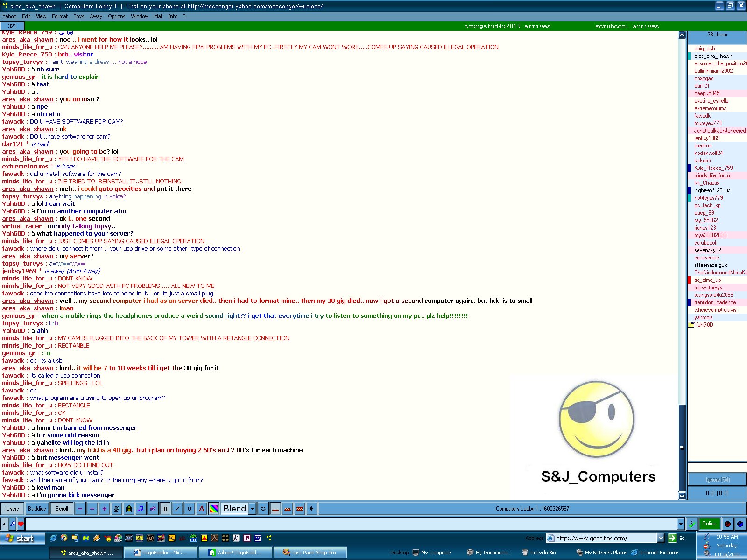This screenshot has height=560, width=747.
Task: Open My Network Places from desktop toolbar
Action: pos(602,553)
